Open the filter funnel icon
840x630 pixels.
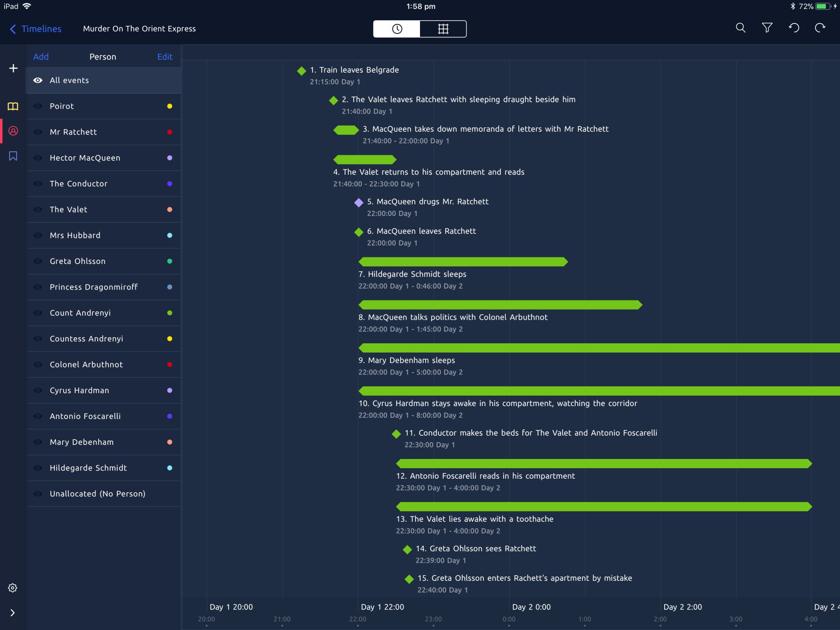767,28
